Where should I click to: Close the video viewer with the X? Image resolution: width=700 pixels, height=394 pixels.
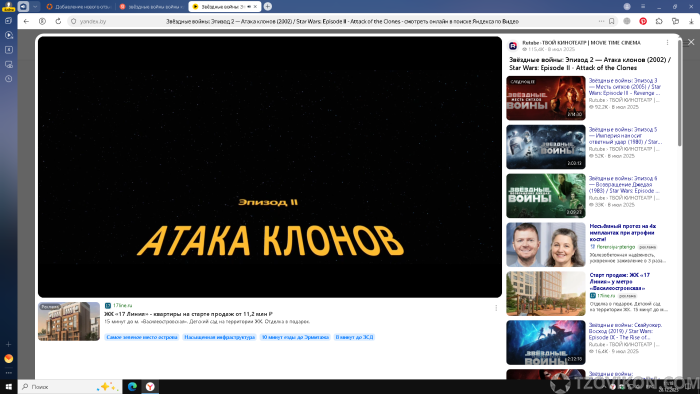point(691,42)
